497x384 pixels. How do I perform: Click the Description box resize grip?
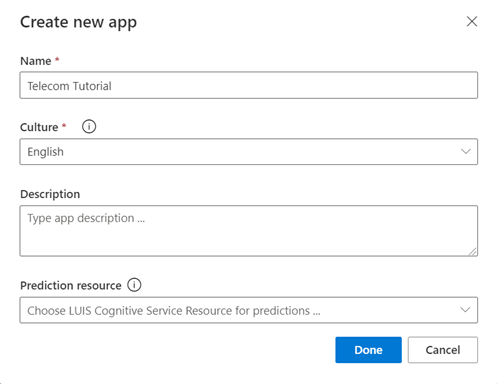click(x=473, y=252)
